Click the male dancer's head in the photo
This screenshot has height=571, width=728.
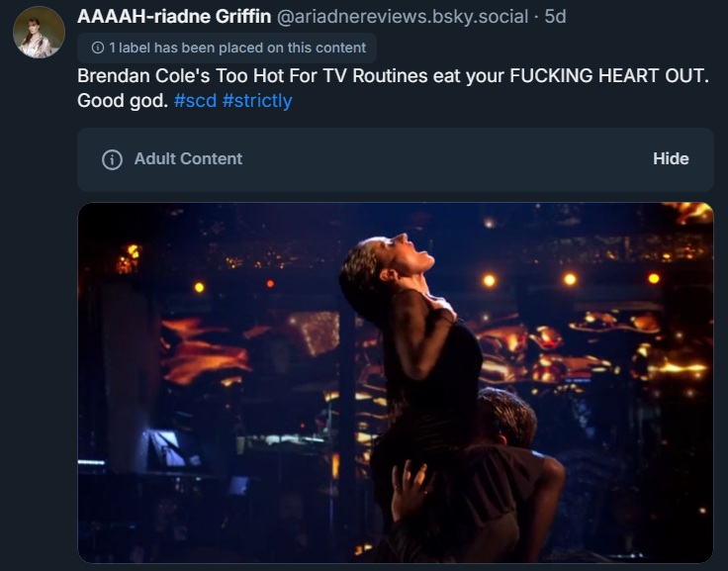(x=506, y=418)
